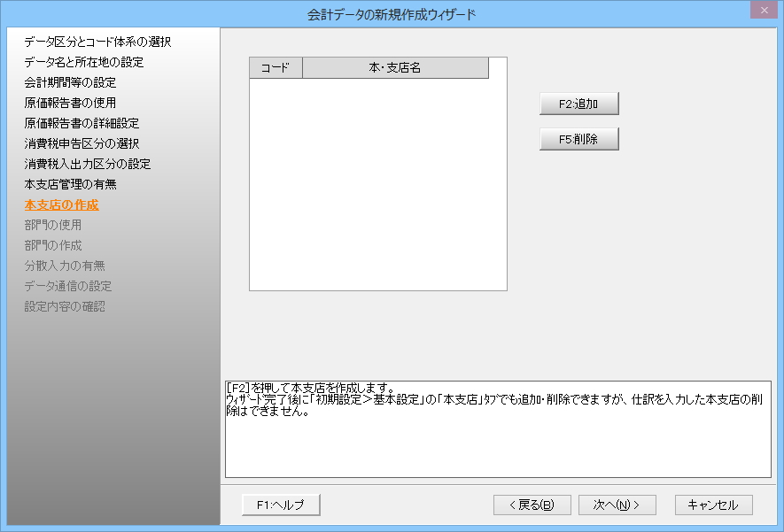
Task: Choose 消費税申告区分の選択 step
Action: coord(82,143)
